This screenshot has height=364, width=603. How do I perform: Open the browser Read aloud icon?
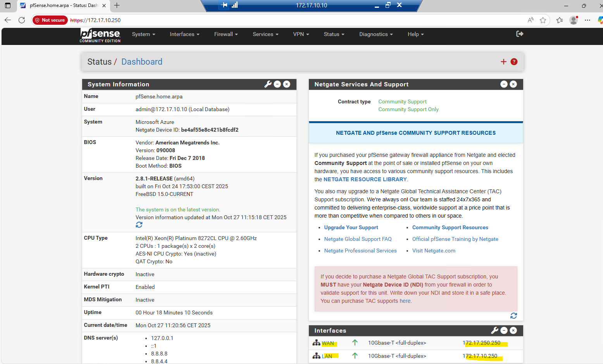(531, 20)
